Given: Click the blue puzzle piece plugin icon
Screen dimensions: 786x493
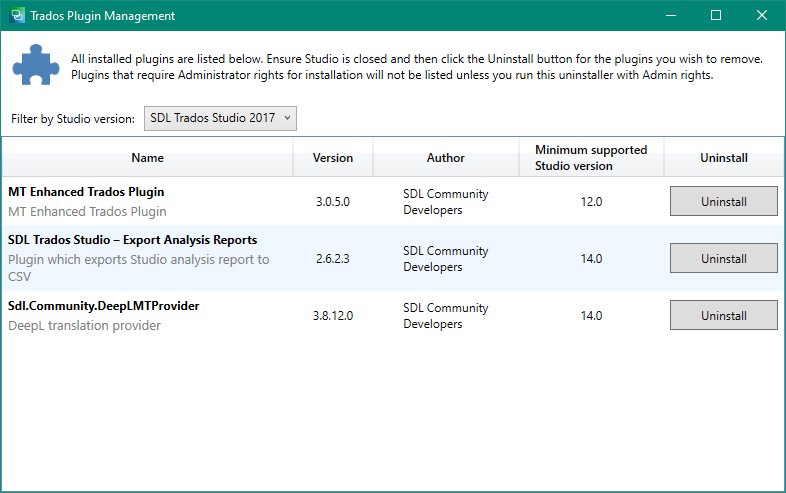Looking at the screenshot, I should coord(36,65).
